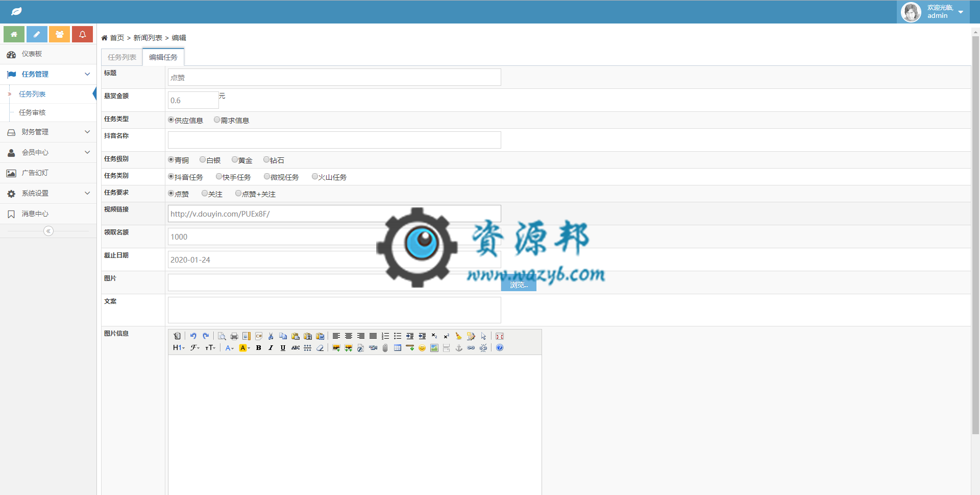Image resolution: width=980 pixels, height=495 pixels.
Task: Apply superscript formatting
Action: [447, 336]
